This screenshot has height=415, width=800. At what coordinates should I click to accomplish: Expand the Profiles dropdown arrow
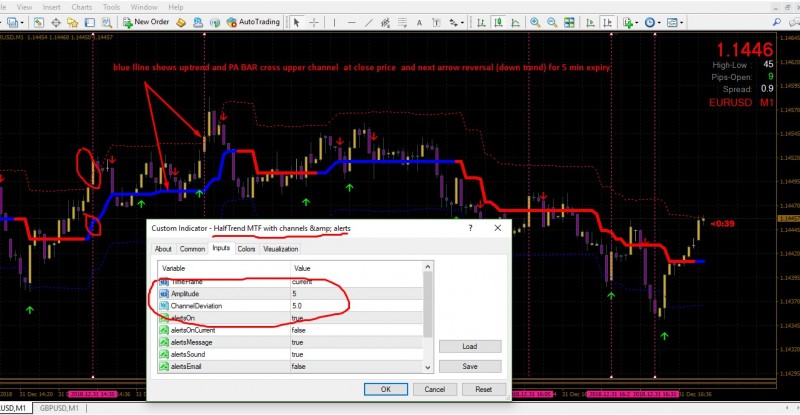[21, 22]
